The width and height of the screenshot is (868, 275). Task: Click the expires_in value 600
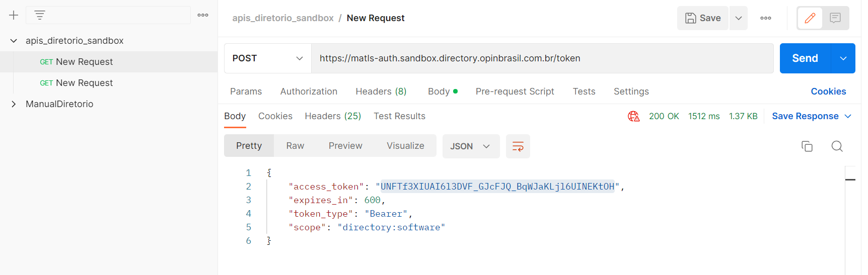tap(373, 200)
